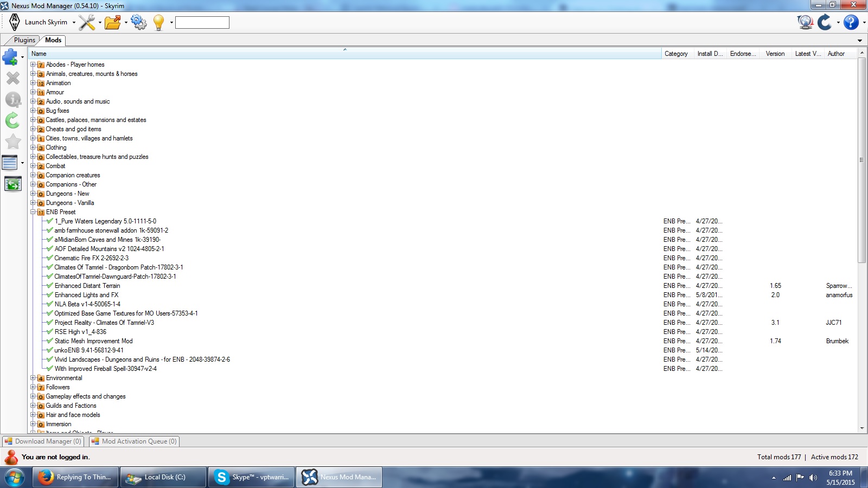Switch to the Plugins tab
The width and height of the screenshot is (868, 488).
24,40
